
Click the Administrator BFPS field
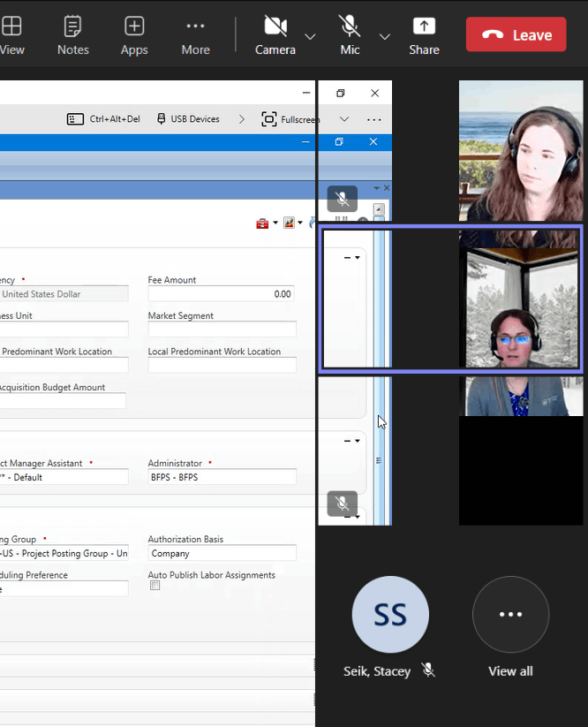click(x=222, y=477)
